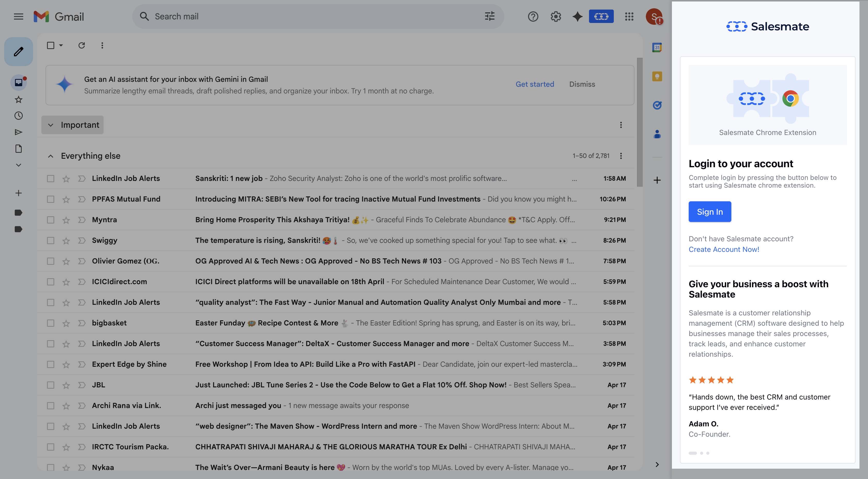This screenshot has height=479, width=868.
Task: Click the compose pencil button
Action: coord(19,52)
